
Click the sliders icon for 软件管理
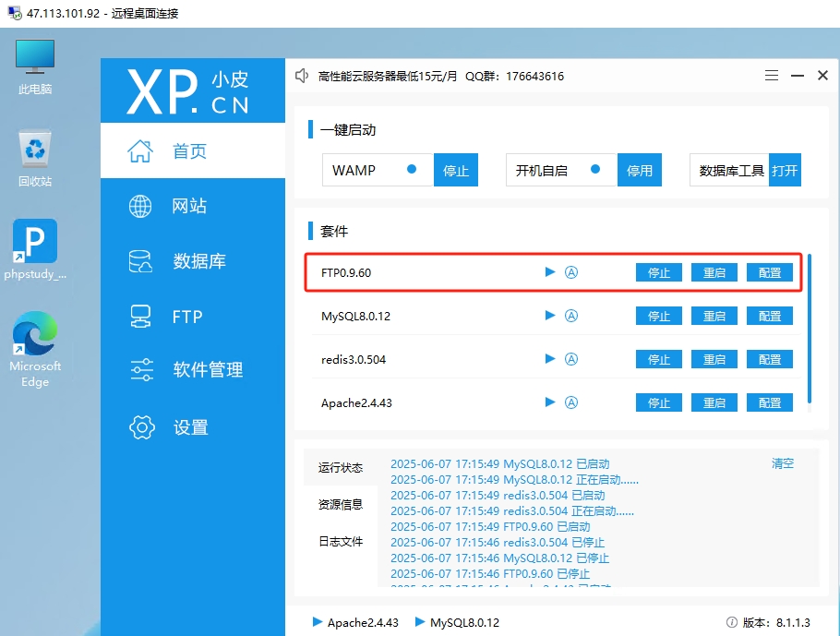[142, 370]
